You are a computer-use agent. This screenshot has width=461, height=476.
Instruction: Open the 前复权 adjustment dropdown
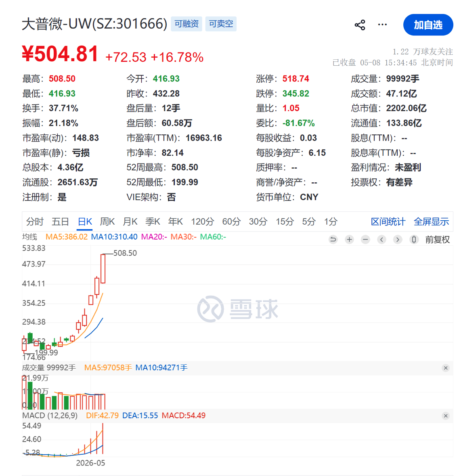437,240
